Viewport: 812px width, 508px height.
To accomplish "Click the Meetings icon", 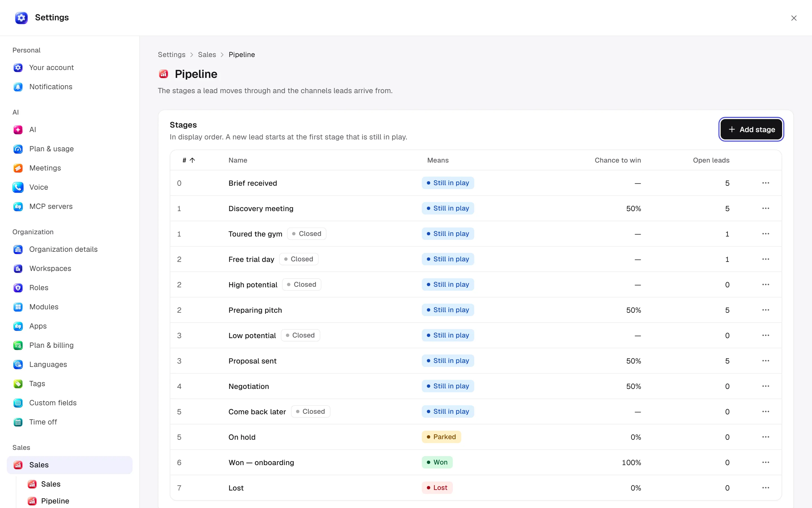I will pyautogui.click(x=18, y=168).
